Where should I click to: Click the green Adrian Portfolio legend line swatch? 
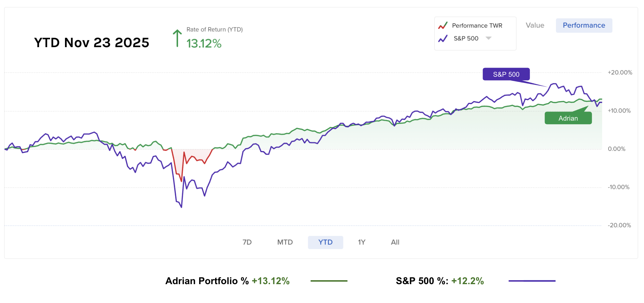[329, 281]
